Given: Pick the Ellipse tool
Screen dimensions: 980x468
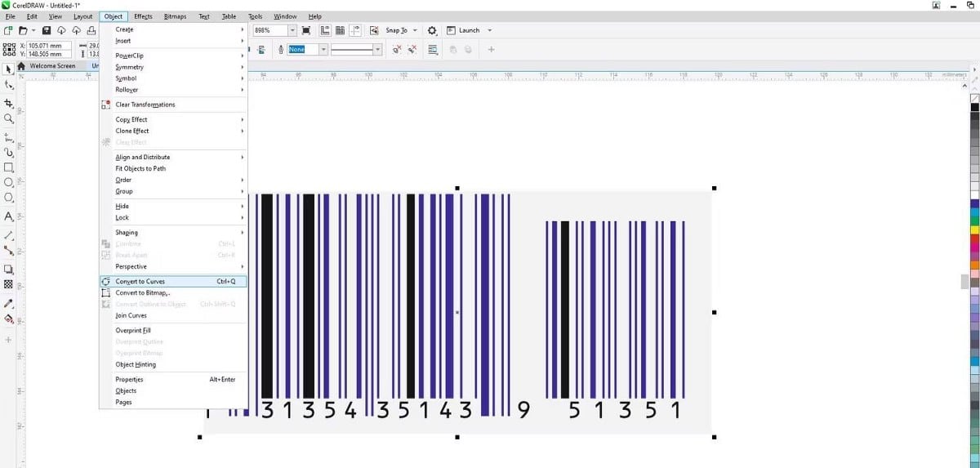Looking at the screenshot, I should pos(9,183).
